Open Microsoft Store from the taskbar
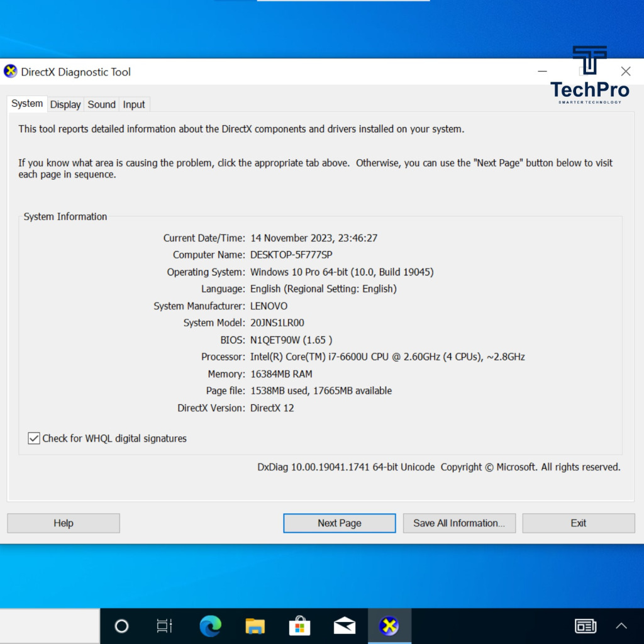 click(299, 626)
